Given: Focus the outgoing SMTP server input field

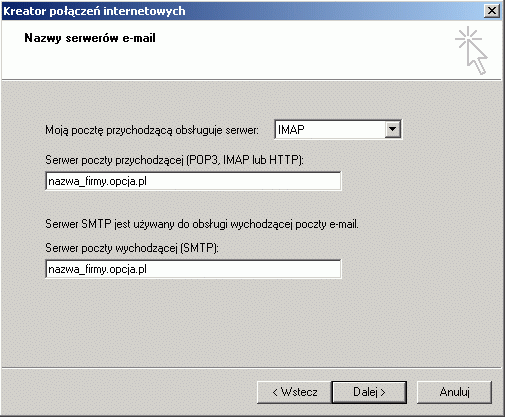Looking at the screenshot, I should point(193,269).
